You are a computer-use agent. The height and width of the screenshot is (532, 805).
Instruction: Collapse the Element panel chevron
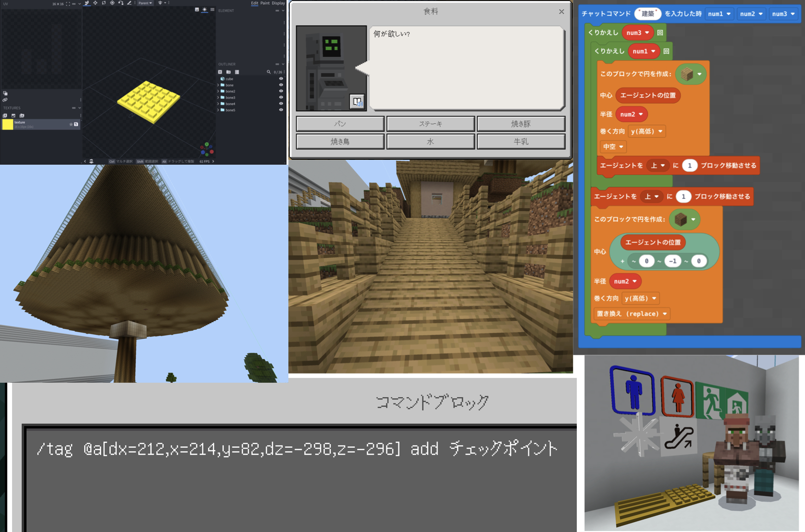click(x=283, y=11)
